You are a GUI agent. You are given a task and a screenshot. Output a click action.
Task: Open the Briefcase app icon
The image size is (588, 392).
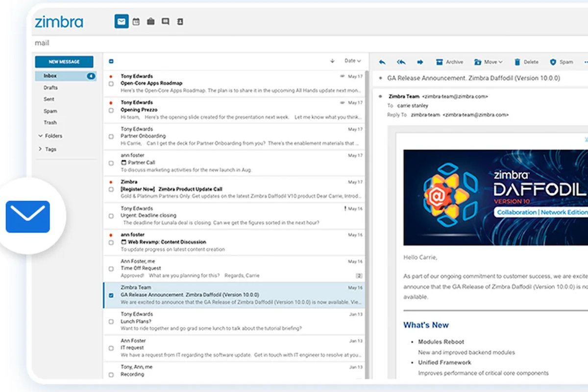click(x=151, y=22)
